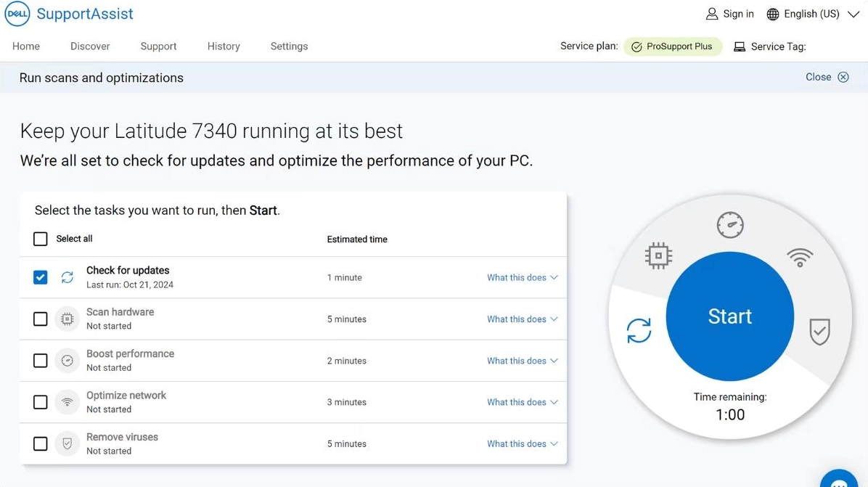Click the refresh arrows icon on the dial
The image size is (868, 487).
click(x=639, y=331)
